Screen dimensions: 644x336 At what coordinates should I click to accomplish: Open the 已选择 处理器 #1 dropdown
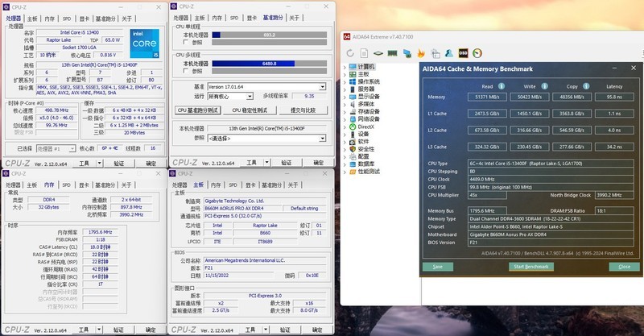pos(72,148)
